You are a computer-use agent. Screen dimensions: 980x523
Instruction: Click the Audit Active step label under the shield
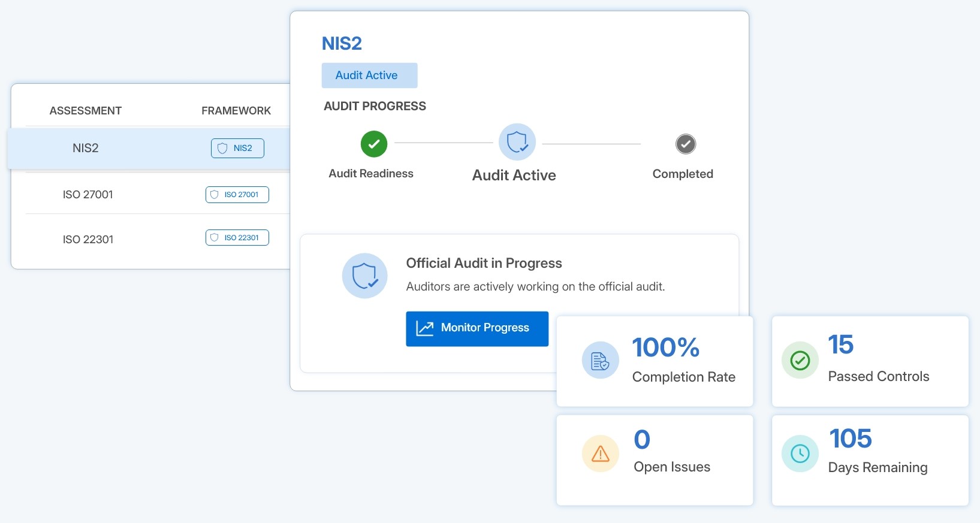[x=514, y=175]
